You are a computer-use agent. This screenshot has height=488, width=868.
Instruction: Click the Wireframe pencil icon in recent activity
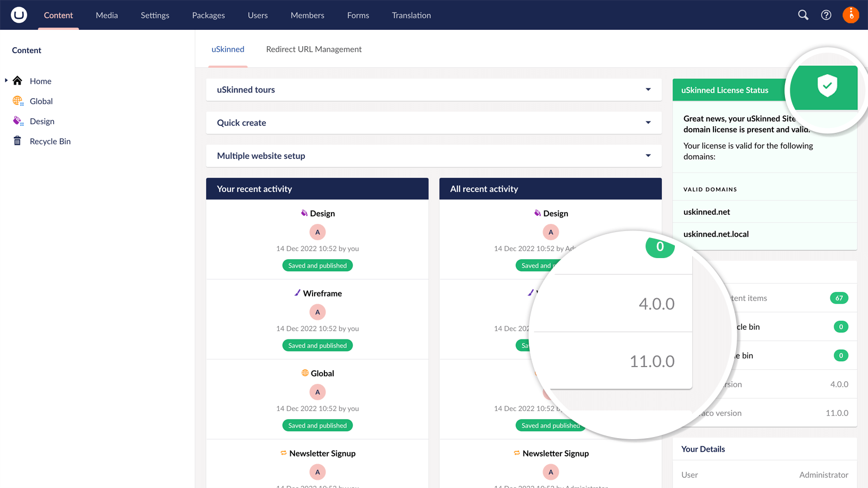point(298,293)
